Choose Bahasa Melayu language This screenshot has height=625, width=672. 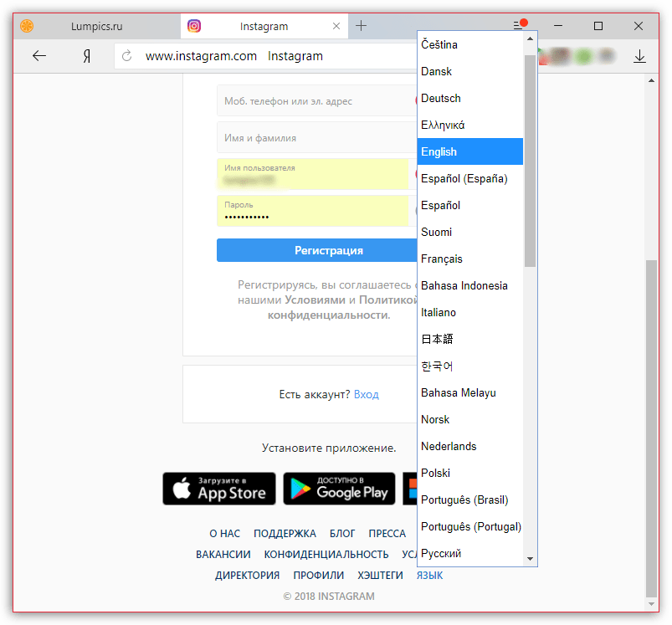(469, 392)
